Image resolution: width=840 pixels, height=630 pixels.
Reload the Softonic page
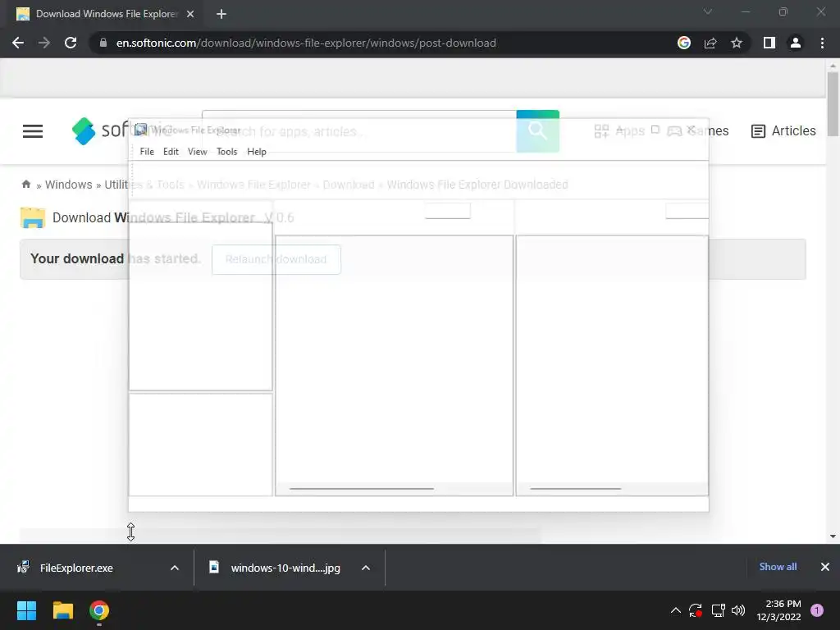coord(71,43)
